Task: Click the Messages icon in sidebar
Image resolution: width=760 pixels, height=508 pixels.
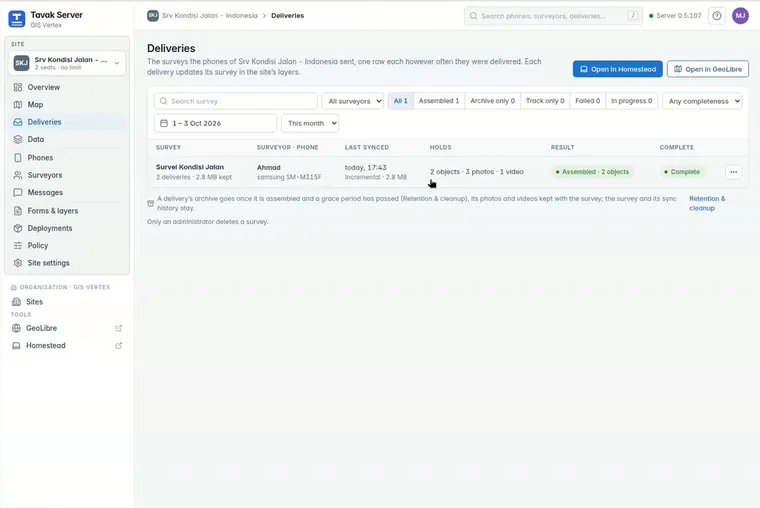Action: [18, 192]
